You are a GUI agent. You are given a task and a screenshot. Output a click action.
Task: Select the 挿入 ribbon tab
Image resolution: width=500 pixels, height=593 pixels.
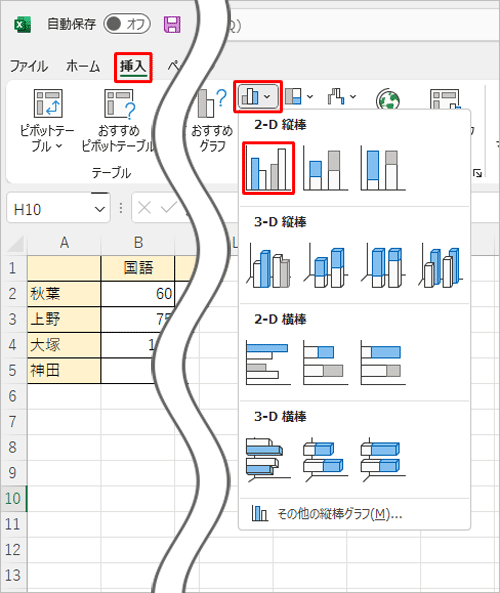(133, 67)
